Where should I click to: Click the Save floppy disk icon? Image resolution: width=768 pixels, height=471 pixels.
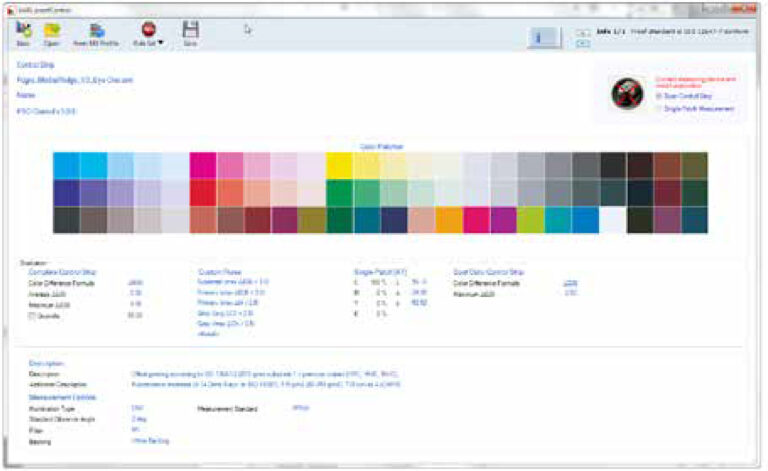point(190,31)
